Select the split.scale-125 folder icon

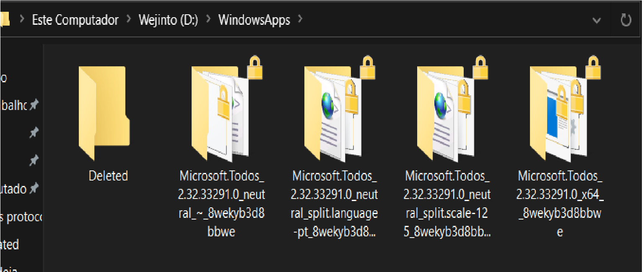click(x=452, y=109)
